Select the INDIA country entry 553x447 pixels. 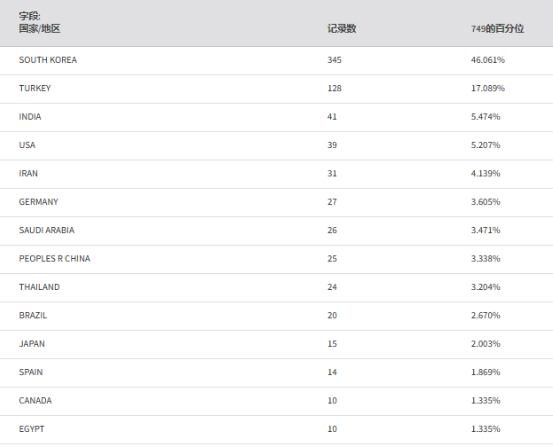[x=30, y=117]
